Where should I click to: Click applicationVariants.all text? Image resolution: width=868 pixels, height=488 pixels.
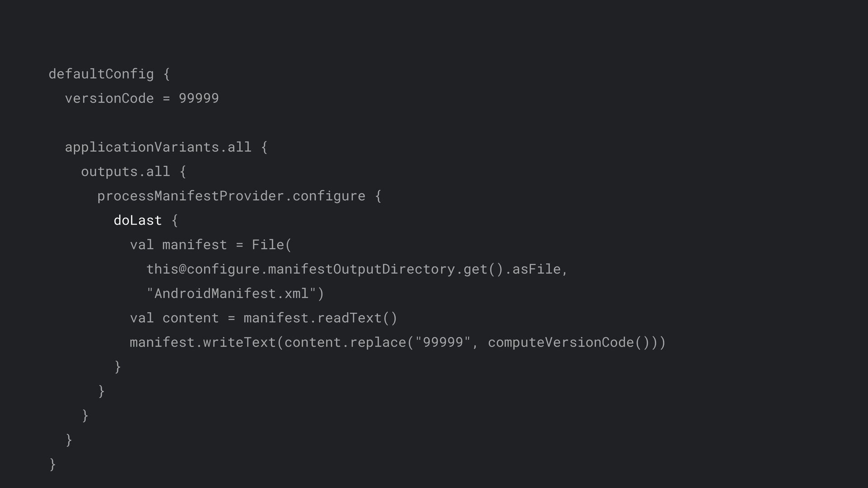158,147
